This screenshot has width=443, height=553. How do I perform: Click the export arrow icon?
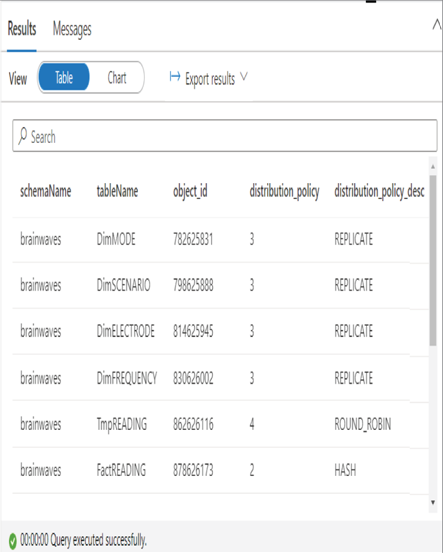175,77
